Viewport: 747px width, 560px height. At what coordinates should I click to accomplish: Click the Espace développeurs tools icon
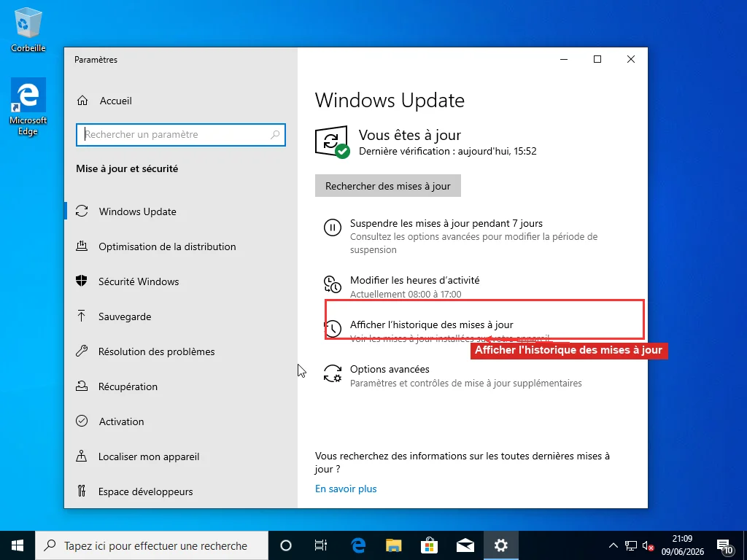coord(82,491)
